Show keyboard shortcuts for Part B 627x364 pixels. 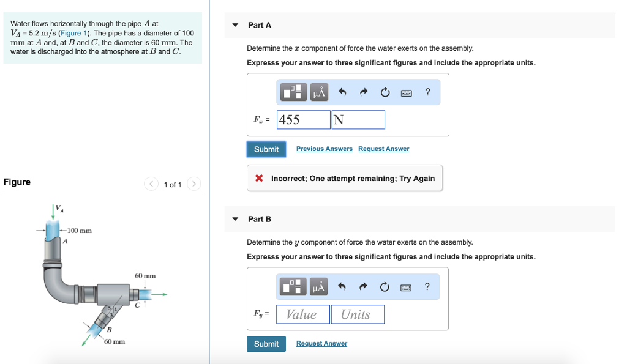406,286
